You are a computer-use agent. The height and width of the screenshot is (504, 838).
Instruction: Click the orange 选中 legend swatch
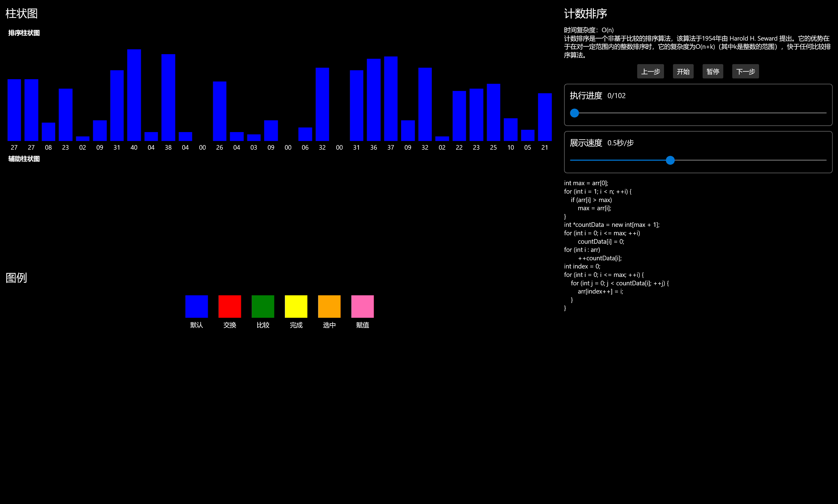click(x=329, y=306)
